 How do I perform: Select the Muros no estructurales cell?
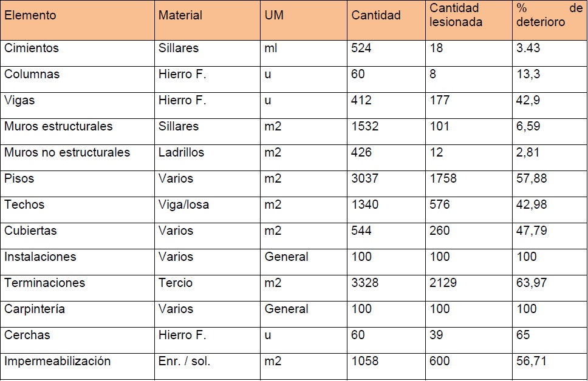[67, 152]
